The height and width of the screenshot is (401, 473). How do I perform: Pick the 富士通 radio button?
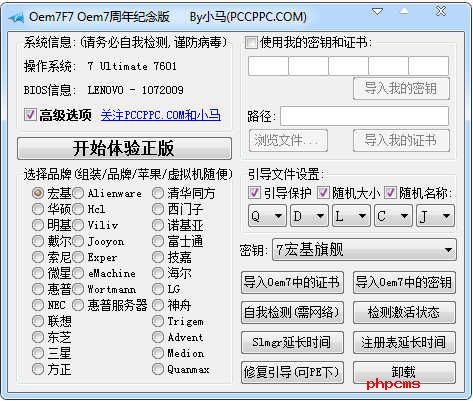(158, 241)
